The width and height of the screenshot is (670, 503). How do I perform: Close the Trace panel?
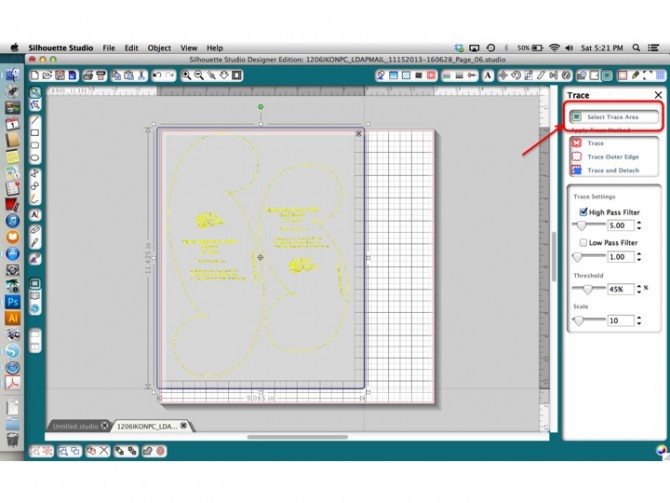(658, 95)
